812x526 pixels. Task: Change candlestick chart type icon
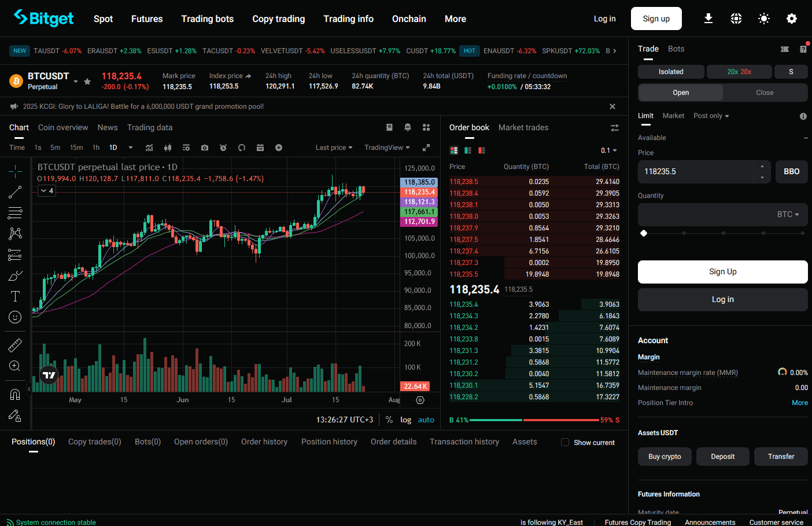point(168,148)
